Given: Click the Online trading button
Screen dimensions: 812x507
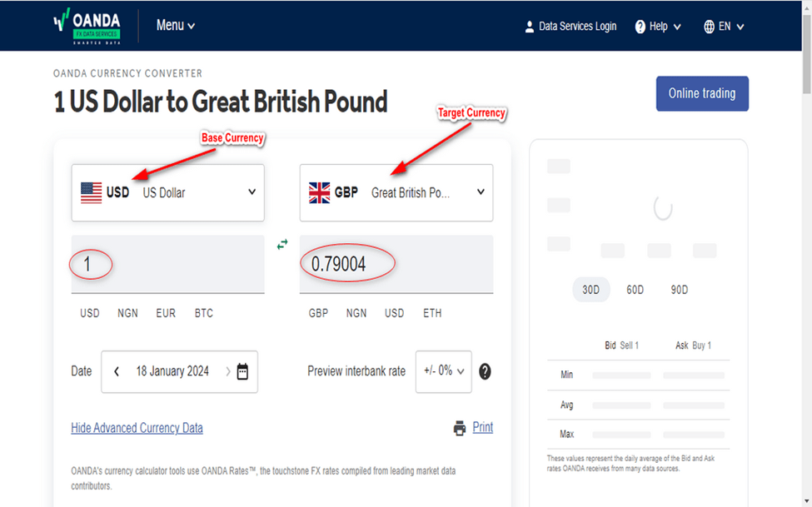Looking at the screenshot, I should tap(702, 93).
